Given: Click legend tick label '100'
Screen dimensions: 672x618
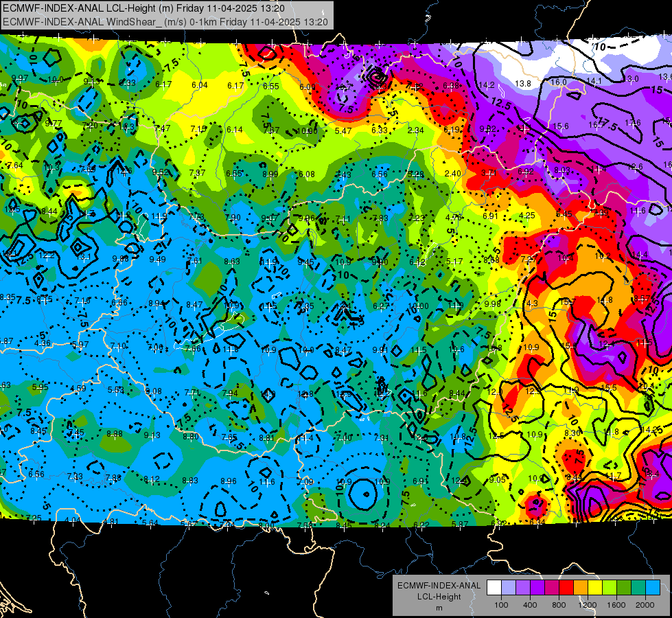Looking at the screenshot, I should (x=501, y=605).
